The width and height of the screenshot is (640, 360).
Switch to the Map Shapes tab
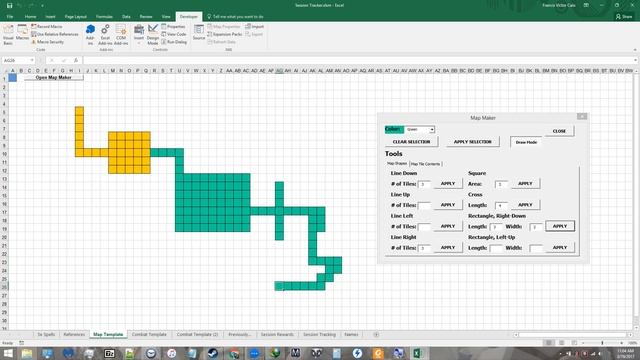coord(397,163)
